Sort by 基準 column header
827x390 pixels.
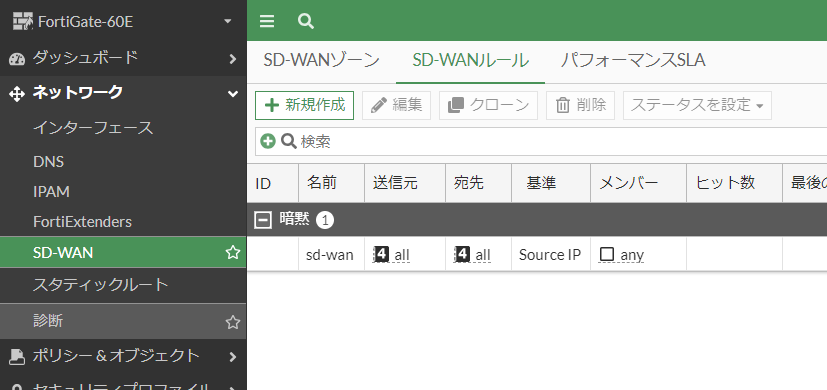(x=551, y=183)
